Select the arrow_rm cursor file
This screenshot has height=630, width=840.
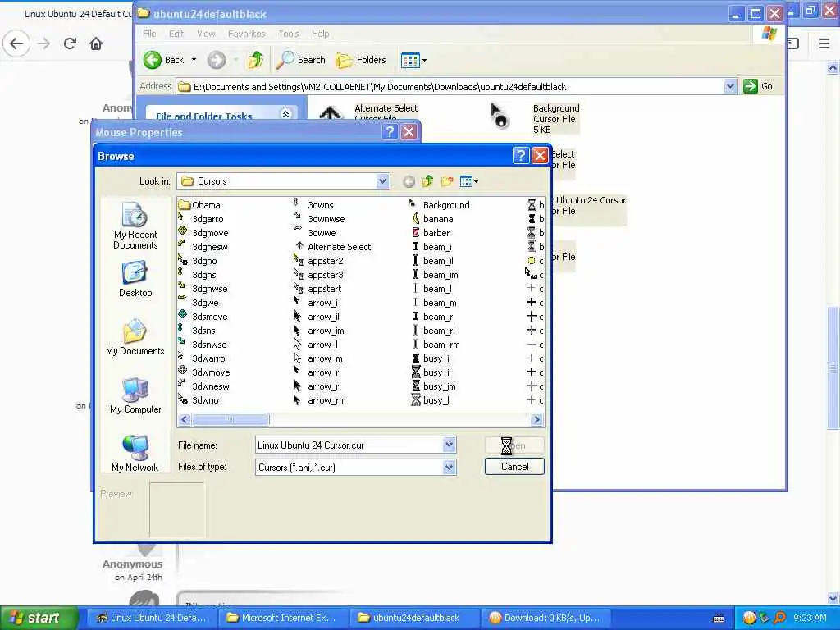pyautogui.click(x=320, y=399)
